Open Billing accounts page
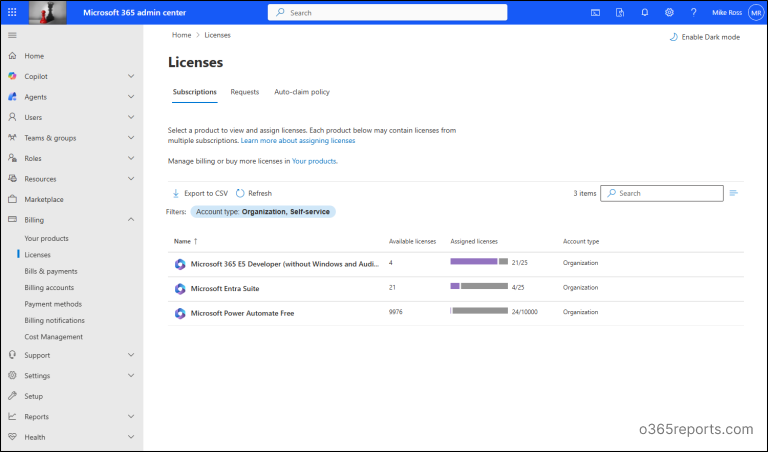Image resolution: width=768 pixels, height=452 pixels. click(x=49, y=287)
